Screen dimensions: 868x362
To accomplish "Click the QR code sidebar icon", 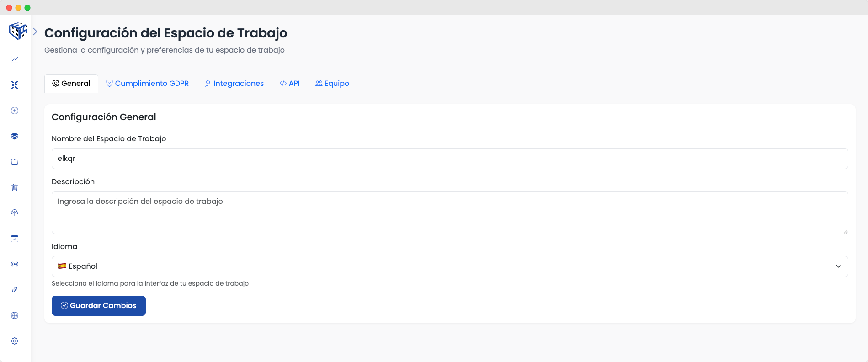I will click(x=15, y=85).
